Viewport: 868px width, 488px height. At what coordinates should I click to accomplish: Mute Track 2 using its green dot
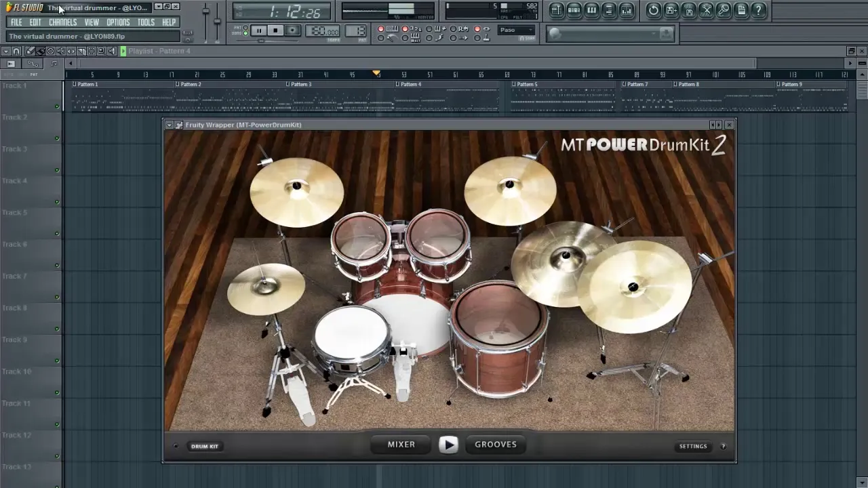[x=57, y=138]
